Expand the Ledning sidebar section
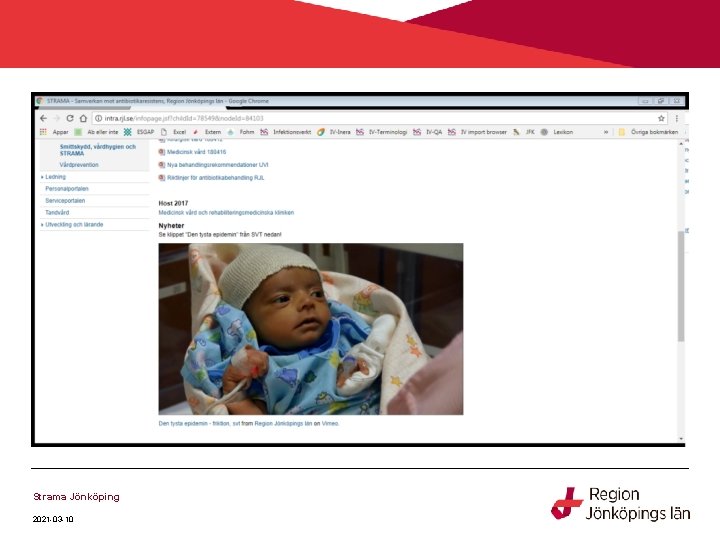 pos(54,177)
